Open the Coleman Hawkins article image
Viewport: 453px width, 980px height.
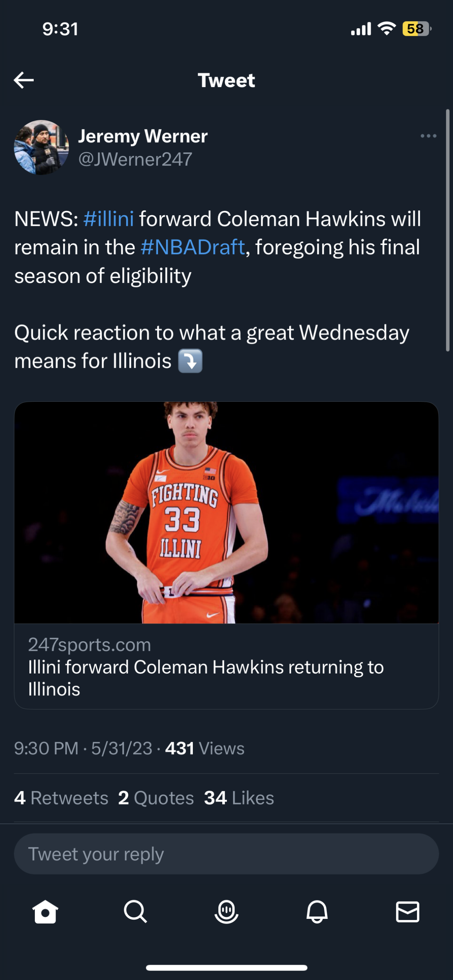point(226,512)
